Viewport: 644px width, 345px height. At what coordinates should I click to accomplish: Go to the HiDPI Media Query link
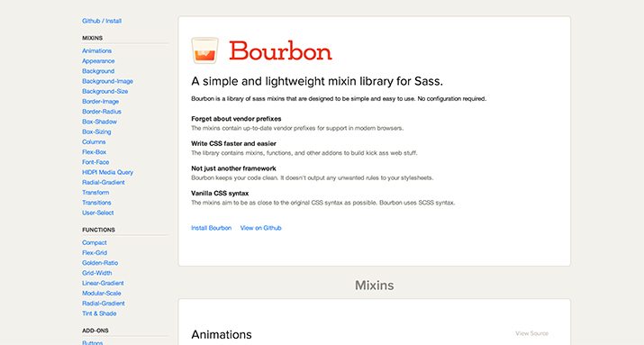(107, 173)
